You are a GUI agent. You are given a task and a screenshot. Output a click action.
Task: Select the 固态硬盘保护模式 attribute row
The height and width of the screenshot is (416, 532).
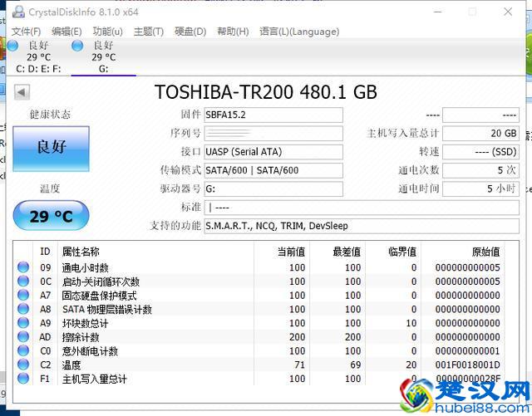coord(259,296)
